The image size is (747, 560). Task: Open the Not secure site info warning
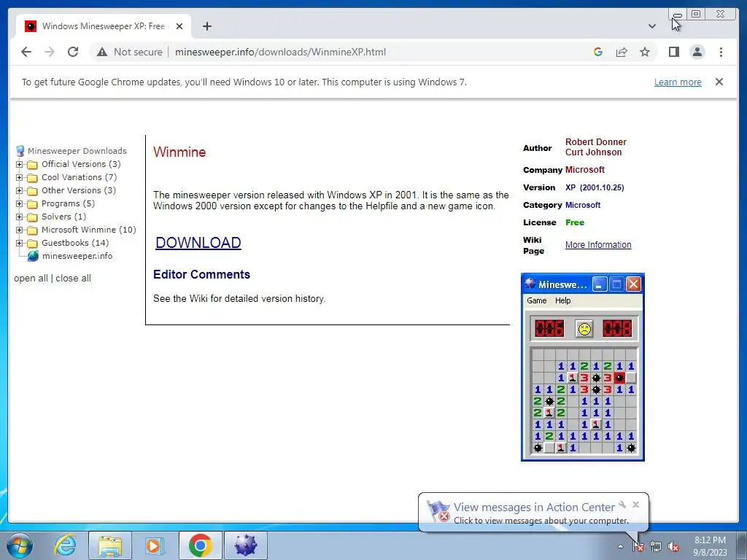click(129, 52)
